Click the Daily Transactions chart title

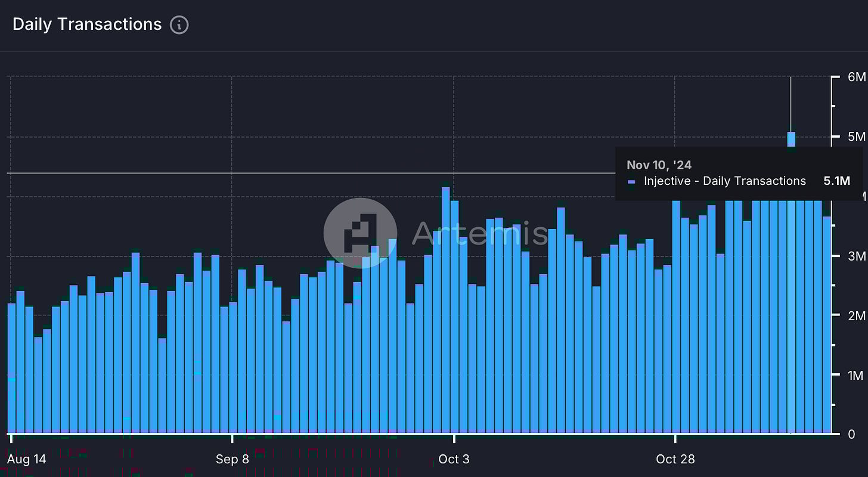[87, 24]
